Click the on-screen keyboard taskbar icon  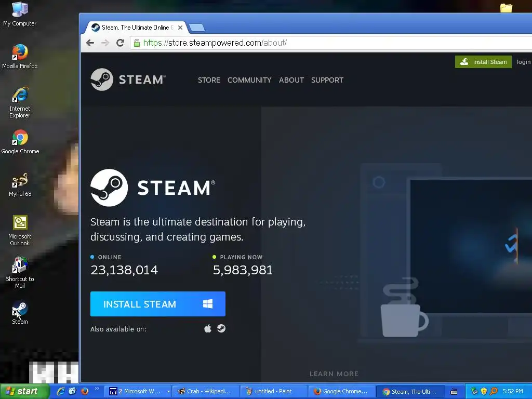click(x=454, y=392)
